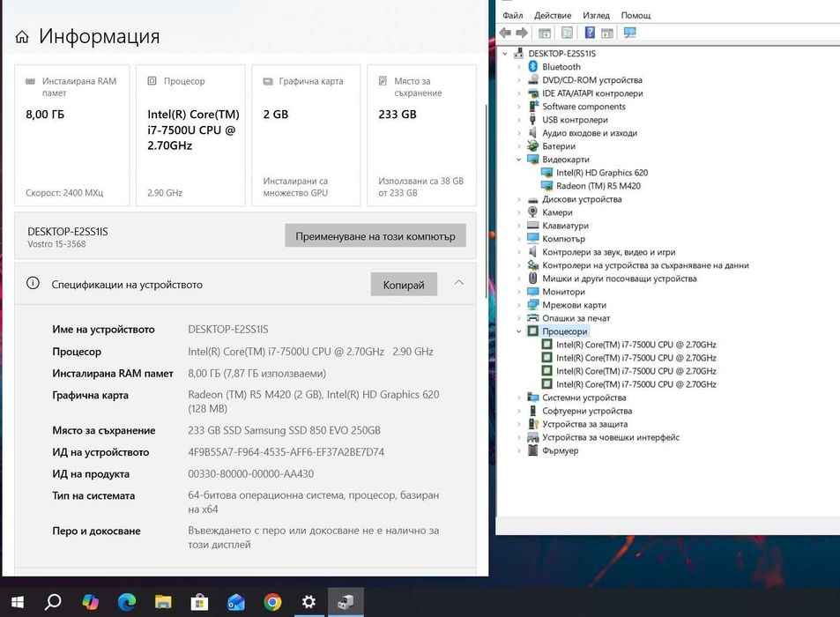Click device ID value 4F9B55A7-F964-4535-AFF6-EF37A2BE7D74
Screen dimensions: 840x617
click(x=286, y=452)
